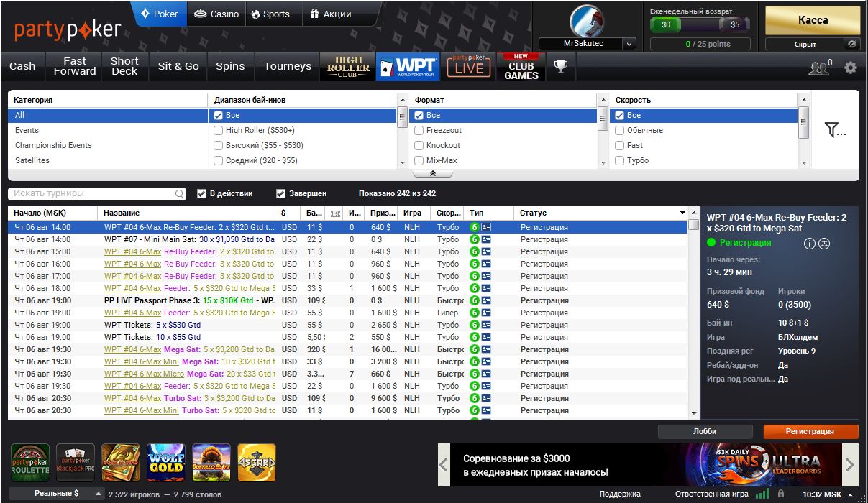This screenshot has width=868, height=503.
Task: Toggle the hide balance eye button
Action: [852, 44]
